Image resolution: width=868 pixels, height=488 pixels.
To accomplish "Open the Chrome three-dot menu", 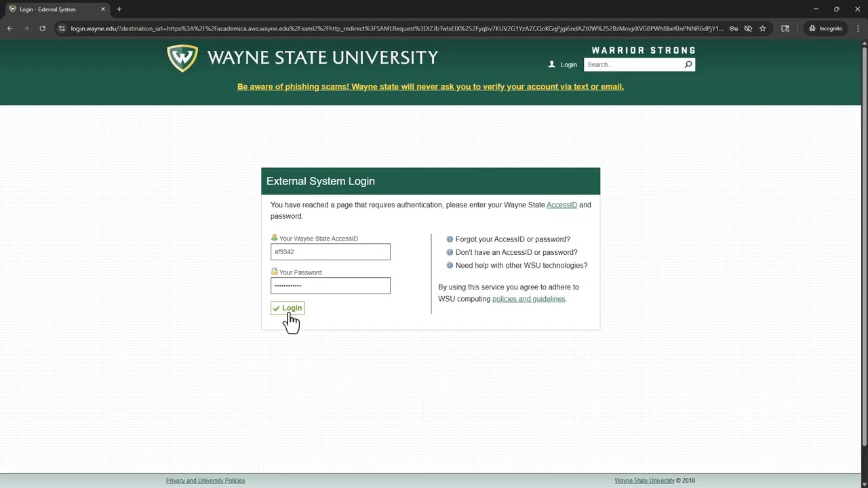I will pos(857,28).
